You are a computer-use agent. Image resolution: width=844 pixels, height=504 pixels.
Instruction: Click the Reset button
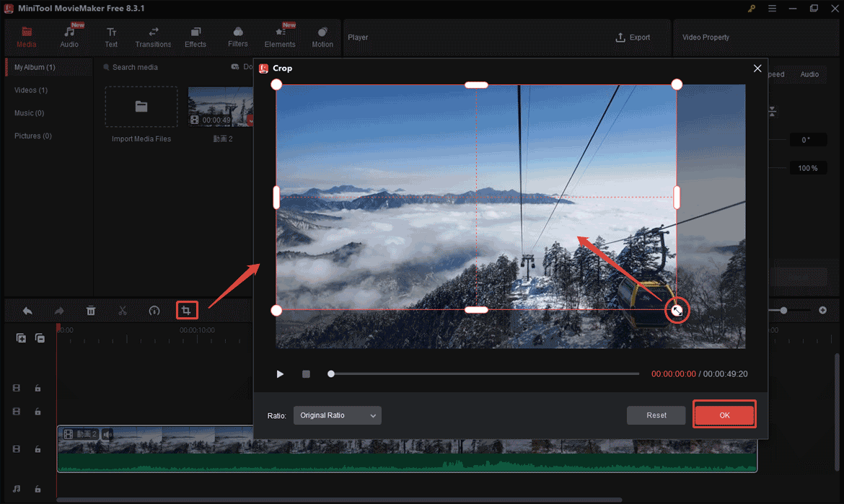656,415
